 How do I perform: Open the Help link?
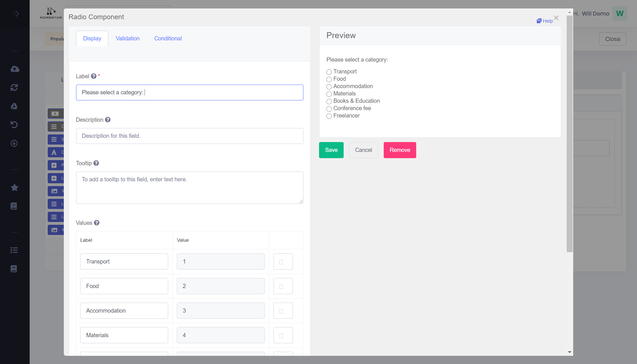(545, 21)
